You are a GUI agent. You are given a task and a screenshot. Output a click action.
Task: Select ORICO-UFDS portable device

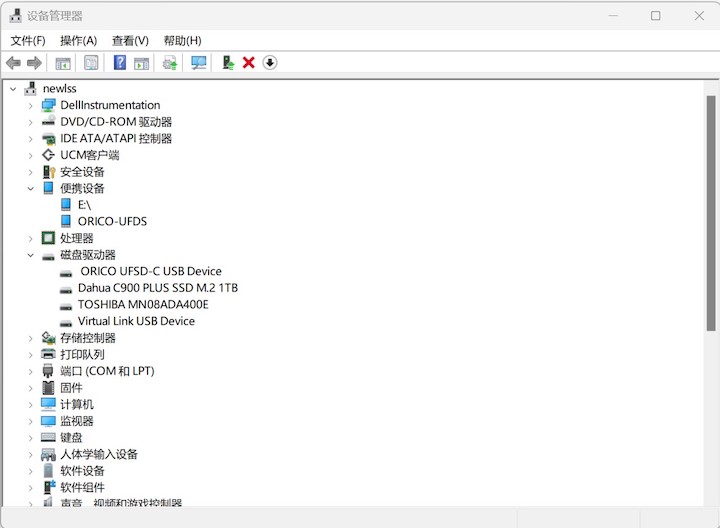click(112, 221)
